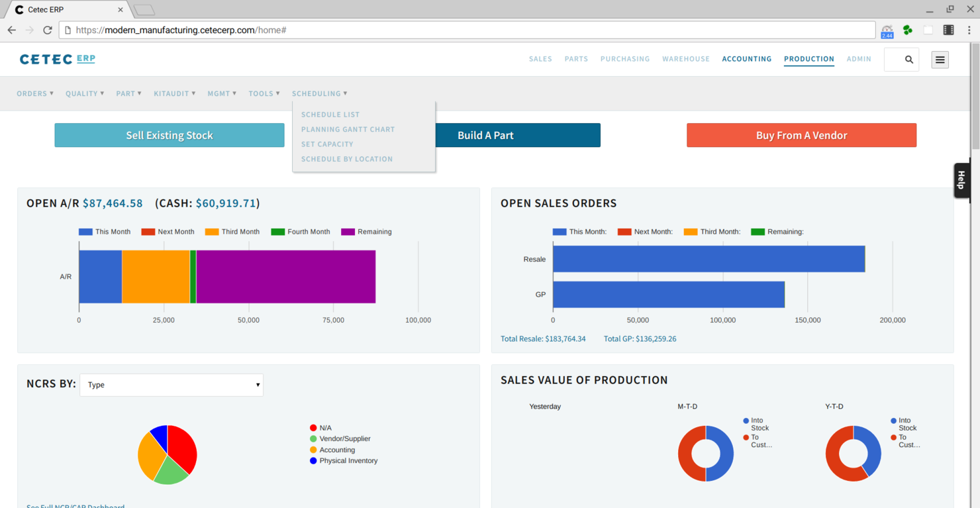Click inside the browser address bar
This screenshot has width=980, height=508.
[265, 30]
